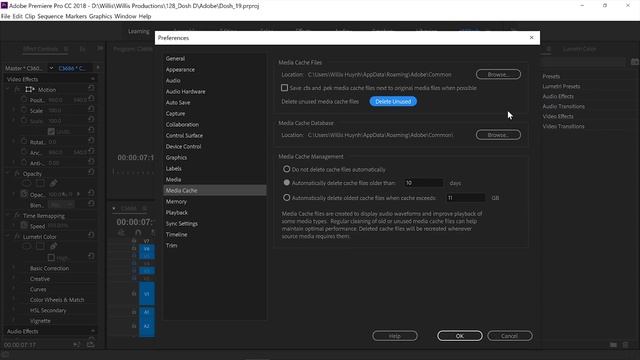Image resolution: width=640 pixels, height=360 pixels.
Task: Select the V1 clip in the timeline
Action: (x=147, y=293)
